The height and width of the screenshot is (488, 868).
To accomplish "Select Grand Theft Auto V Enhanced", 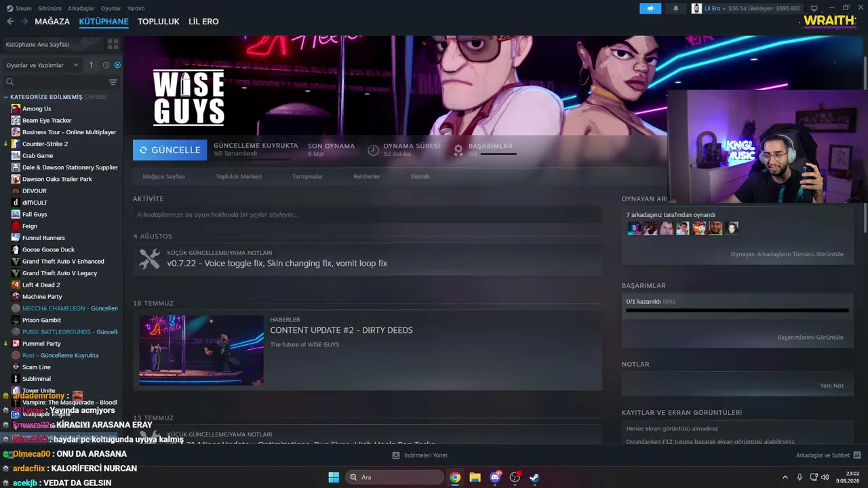I will pyautogui.click(x=63, y=261).
